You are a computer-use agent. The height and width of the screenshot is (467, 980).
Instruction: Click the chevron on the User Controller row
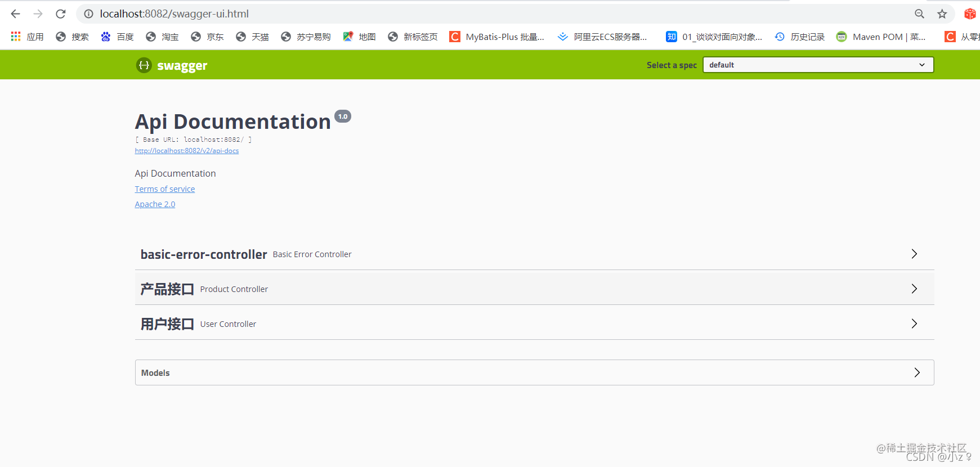tap(914, 324)
